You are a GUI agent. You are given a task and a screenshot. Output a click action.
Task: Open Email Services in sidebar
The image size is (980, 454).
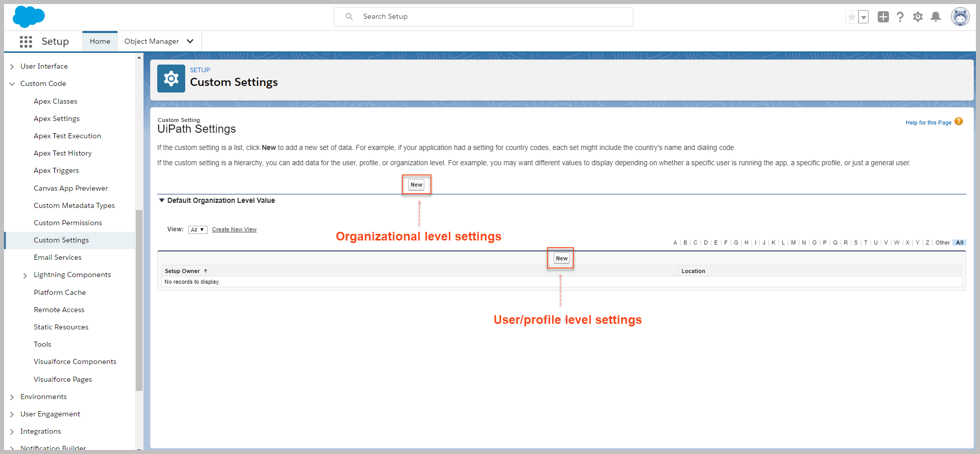(x=57, y=257)
